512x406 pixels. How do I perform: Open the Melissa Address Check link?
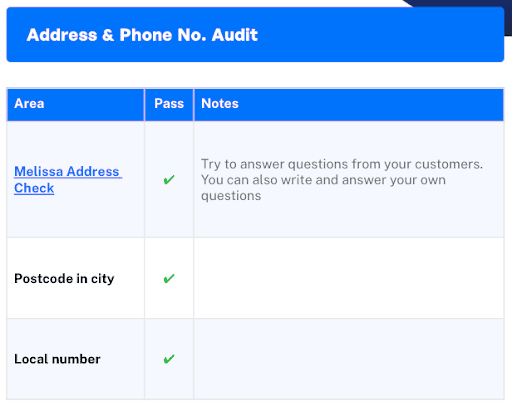[x=68, y=180]
